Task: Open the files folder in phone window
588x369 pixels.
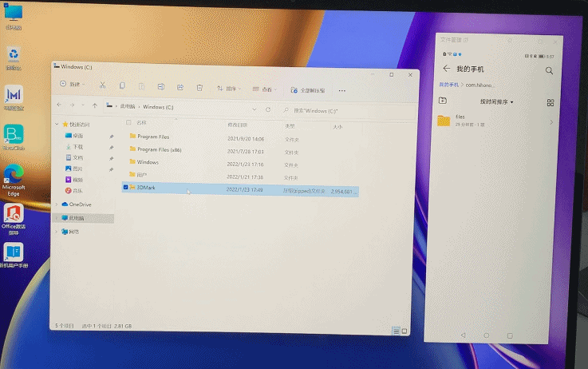Action: [497, 121]
